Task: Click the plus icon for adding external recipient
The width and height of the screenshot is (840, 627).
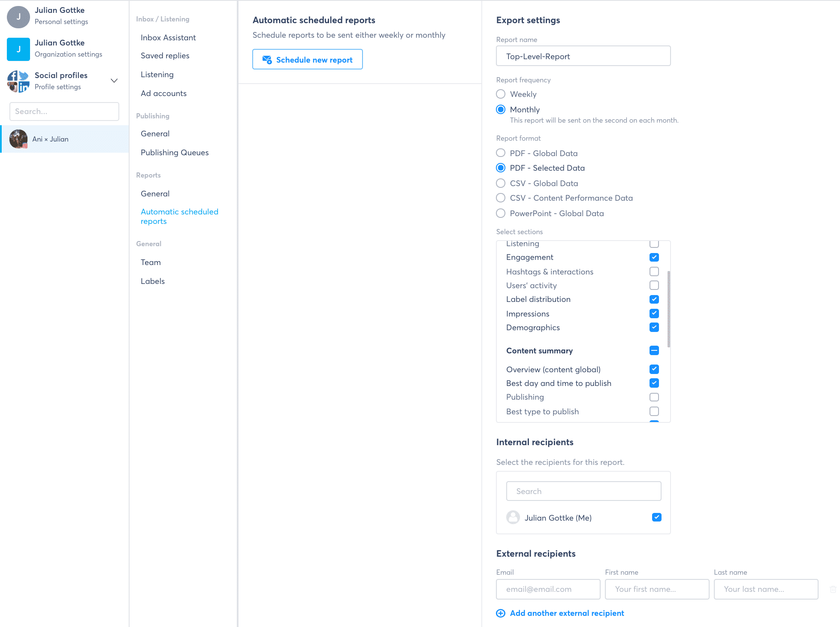Action: (500, 613)
